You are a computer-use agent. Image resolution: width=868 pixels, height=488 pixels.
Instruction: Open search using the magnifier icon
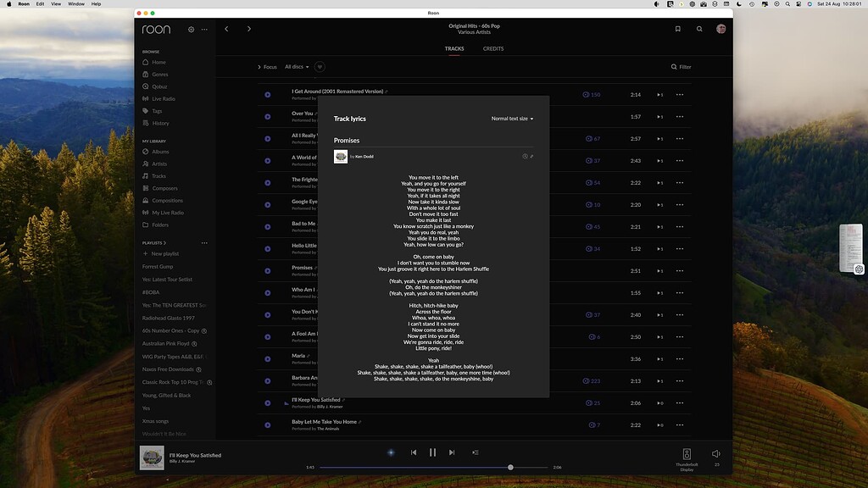click(x=699, y=29)
